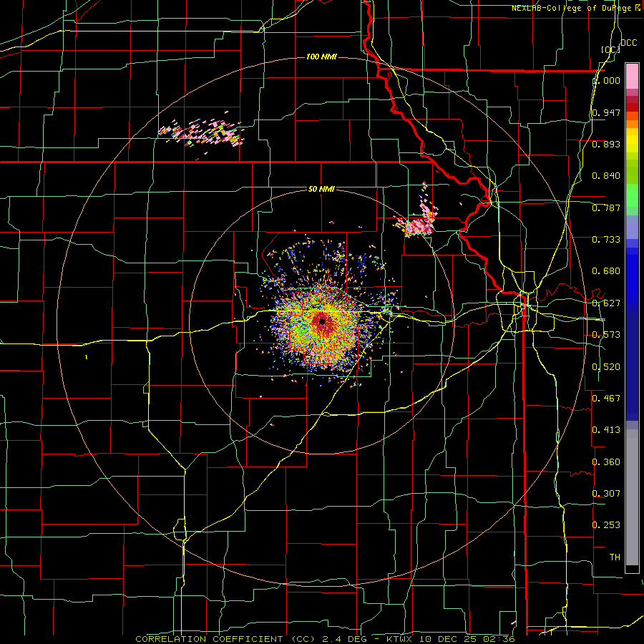Viewport: 644px width, 644px height.
Task: Click the pink echo cluster near 100 NMI ring
Action: pos(201,132)
